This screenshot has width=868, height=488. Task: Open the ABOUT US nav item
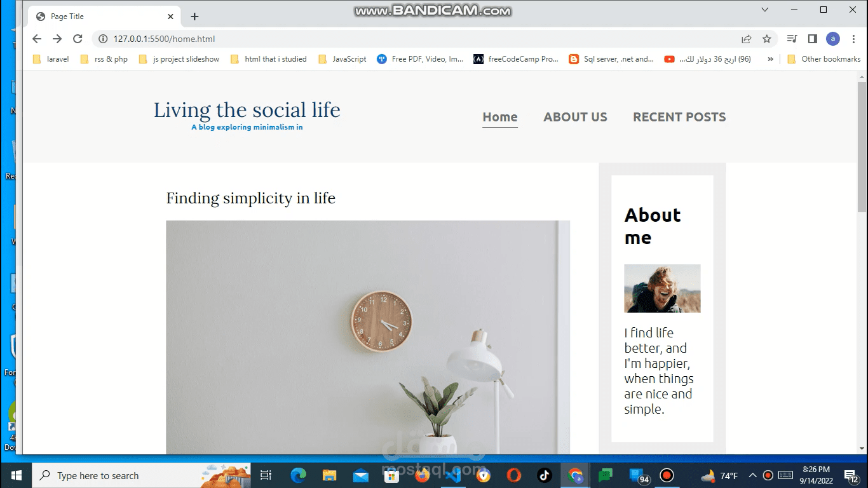[x=575, y=117]
